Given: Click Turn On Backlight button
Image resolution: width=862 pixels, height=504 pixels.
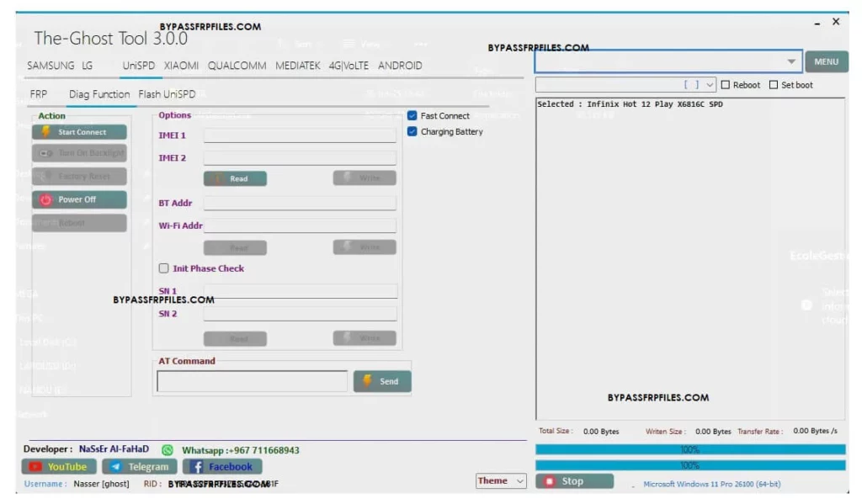Looking at the screenshot, I should tap(79, 153).
